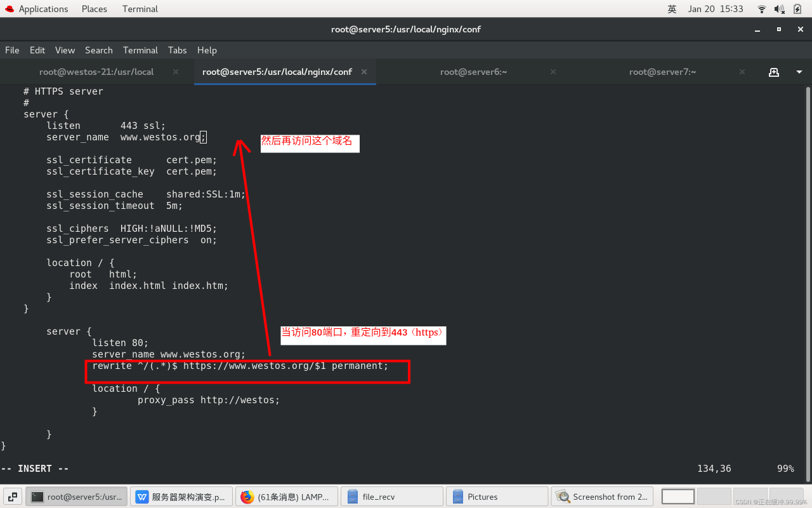The height and width of the screenshot is (508, 812).
Task: Click the cursor position '134,36' readout
Action: [714, 469]
